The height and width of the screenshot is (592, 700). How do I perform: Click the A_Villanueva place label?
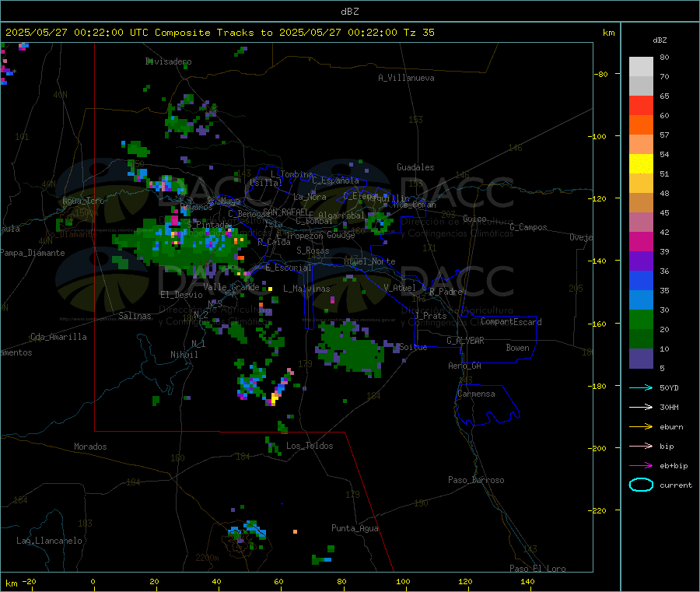coord(406,78)
